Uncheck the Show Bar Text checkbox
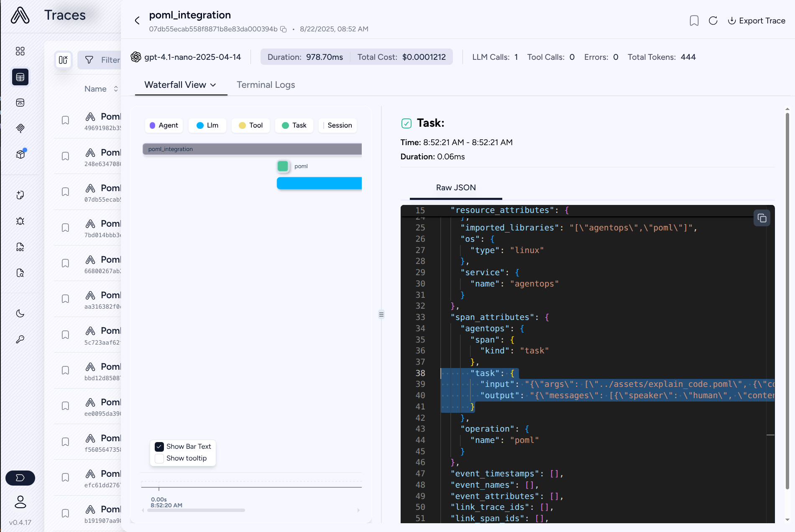 tap(159, 447)
